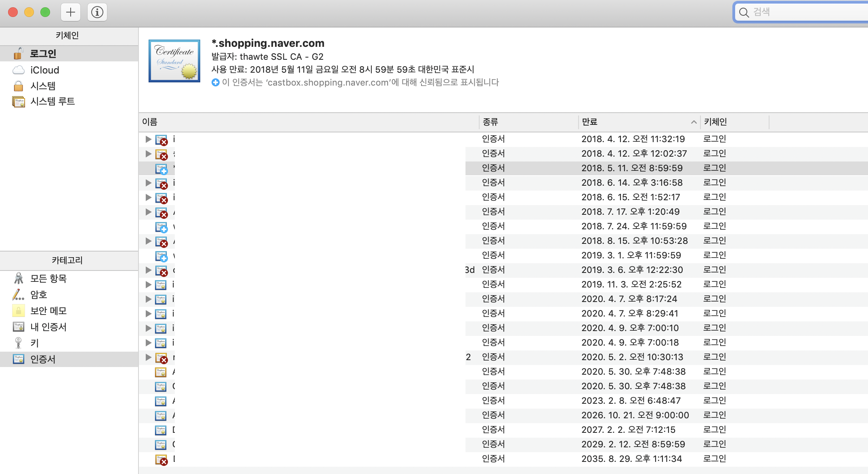Open the 키 category
The width and height of the screenshot is (868, 474).
click(x=35, y=343)
